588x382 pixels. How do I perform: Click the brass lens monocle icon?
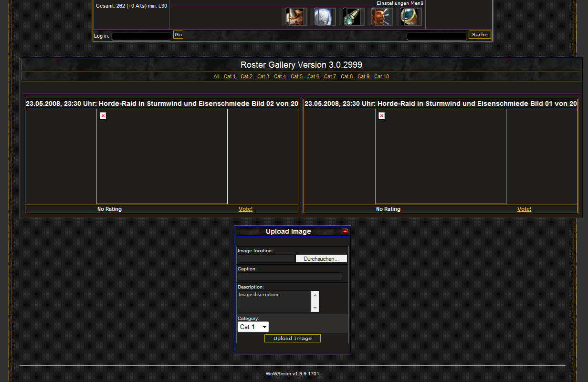click(x=411, y=17)
